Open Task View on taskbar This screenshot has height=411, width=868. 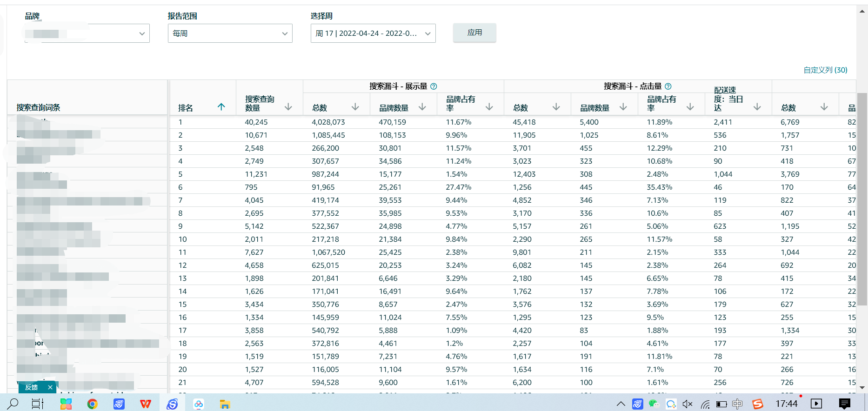[x=38, y=404]
